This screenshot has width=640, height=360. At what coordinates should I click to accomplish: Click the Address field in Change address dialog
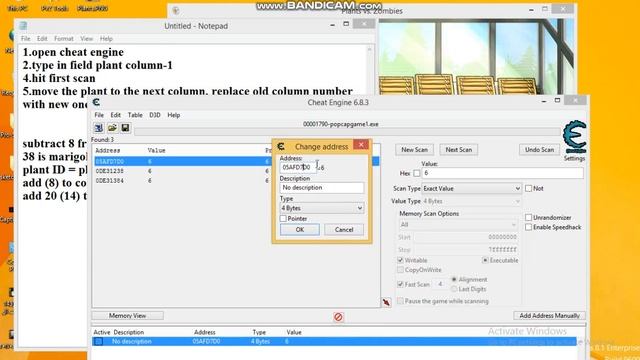point(298,167)
